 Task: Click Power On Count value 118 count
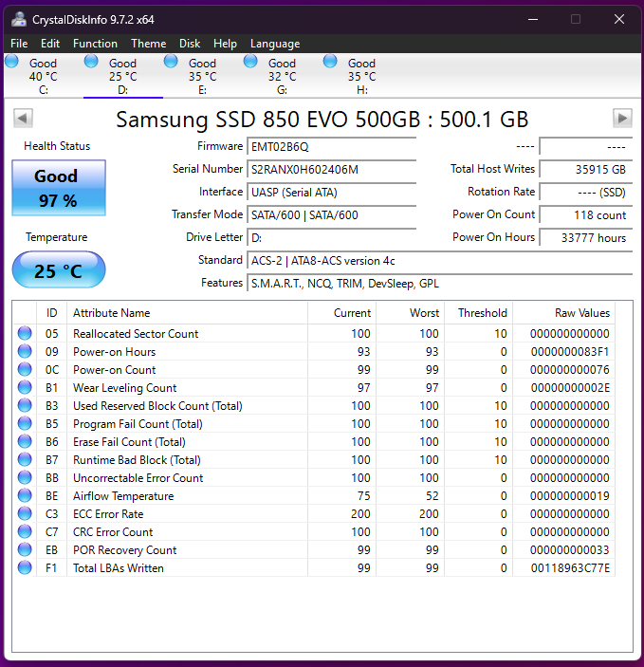coord(586,214)
